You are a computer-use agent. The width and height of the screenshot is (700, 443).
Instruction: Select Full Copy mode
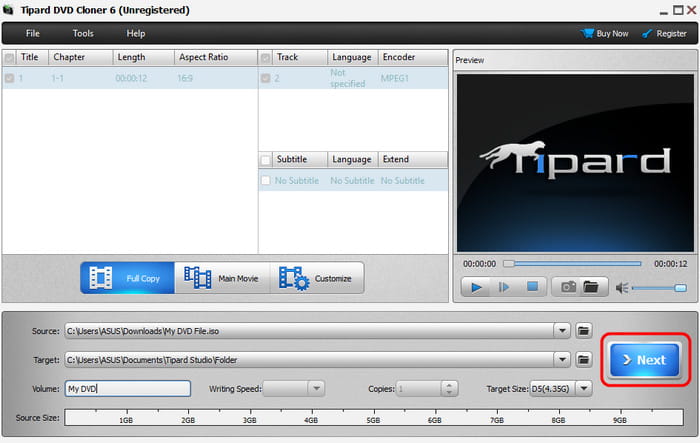pos(127,278)
